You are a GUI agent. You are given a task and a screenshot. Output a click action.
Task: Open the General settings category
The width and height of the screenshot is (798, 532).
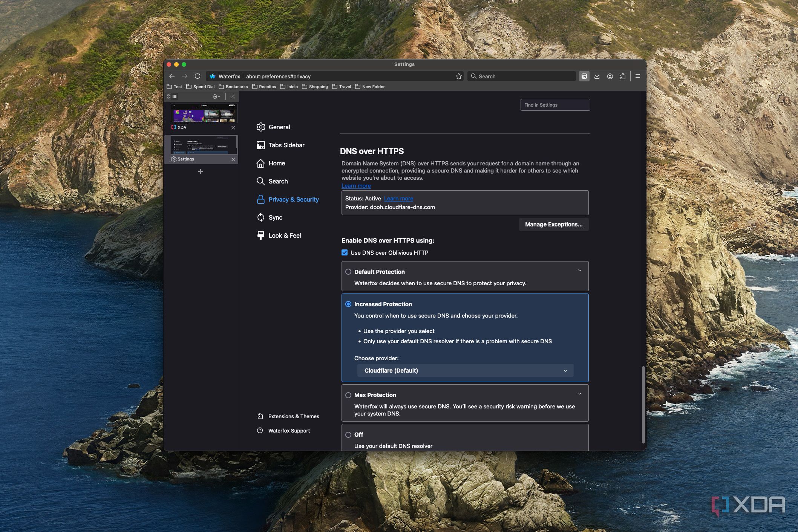tap(279, 127)
